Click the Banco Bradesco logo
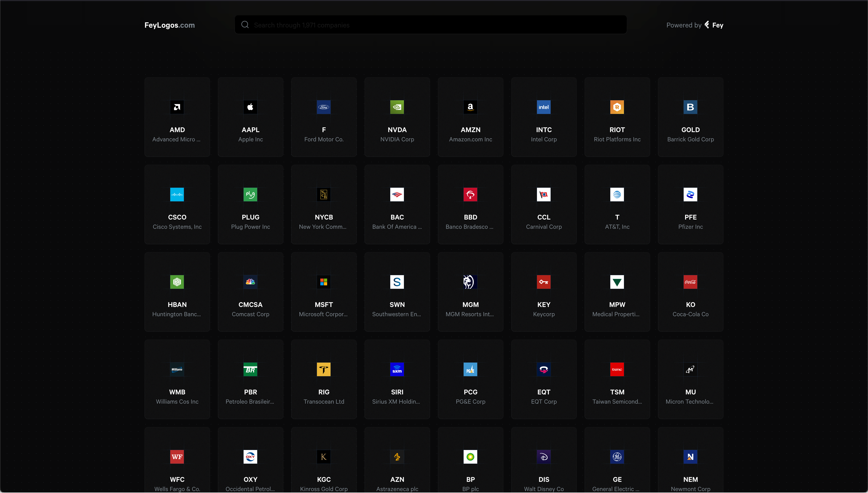This screenshot has height=493, width=868. 471,194
